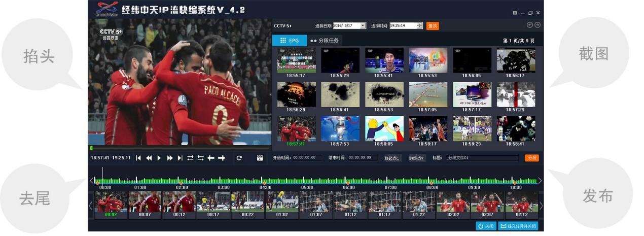The height and width of the screenshot is (236, 644).
Task: Click the video progress bar under the preview
Action: [180, 148]
